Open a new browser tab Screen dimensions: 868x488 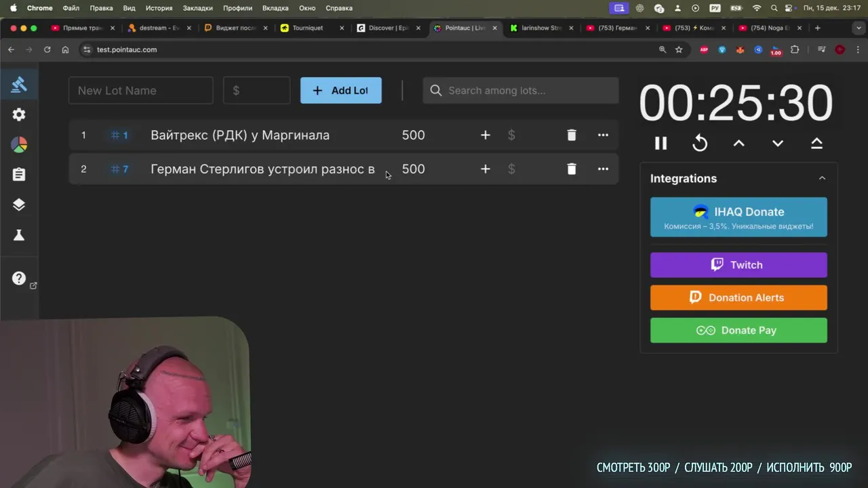click(x=817, y=28)
